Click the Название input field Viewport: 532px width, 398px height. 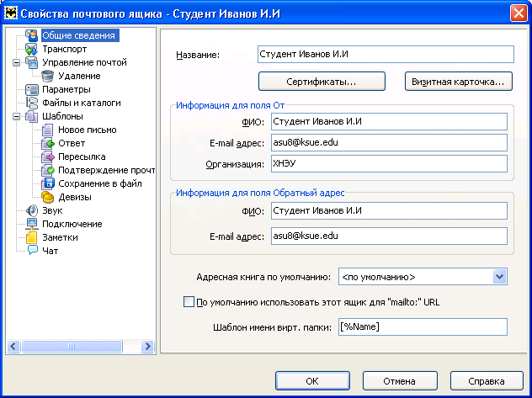point(386,54)
